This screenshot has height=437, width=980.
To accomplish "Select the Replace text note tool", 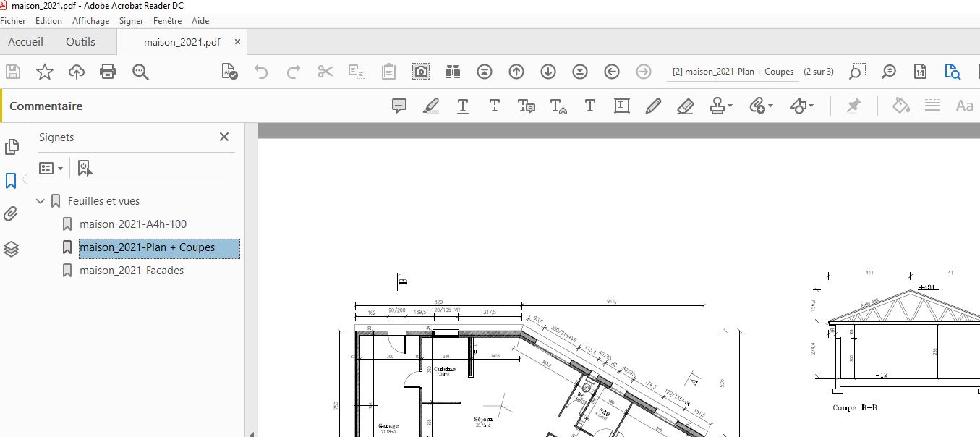I will (527, 106).
